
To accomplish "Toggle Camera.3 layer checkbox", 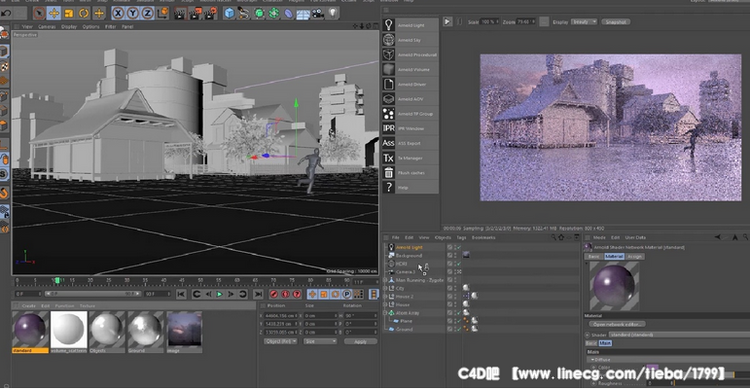I will pyautogui.click(x=450, y=272).
